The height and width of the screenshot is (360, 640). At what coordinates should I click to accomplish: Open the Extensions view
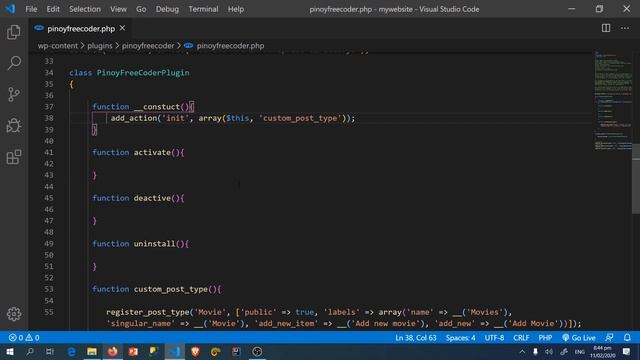[14, 157]
